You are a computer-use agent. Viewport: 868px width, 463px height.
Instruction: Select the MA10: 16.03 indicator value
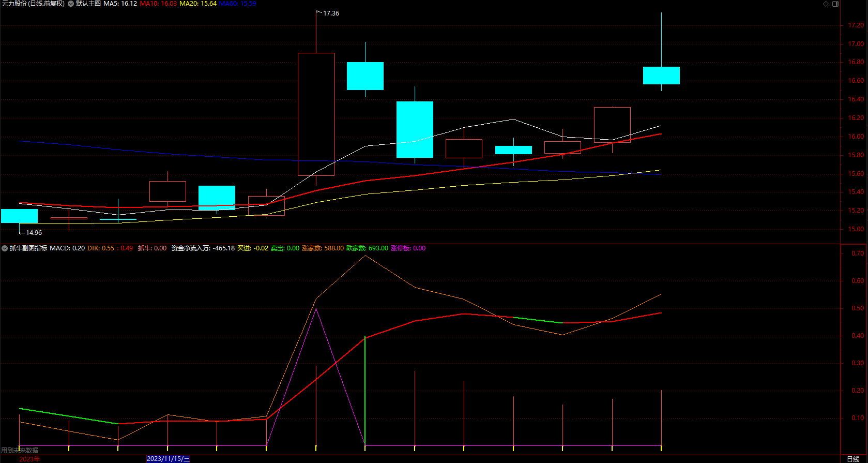point(158,4)
